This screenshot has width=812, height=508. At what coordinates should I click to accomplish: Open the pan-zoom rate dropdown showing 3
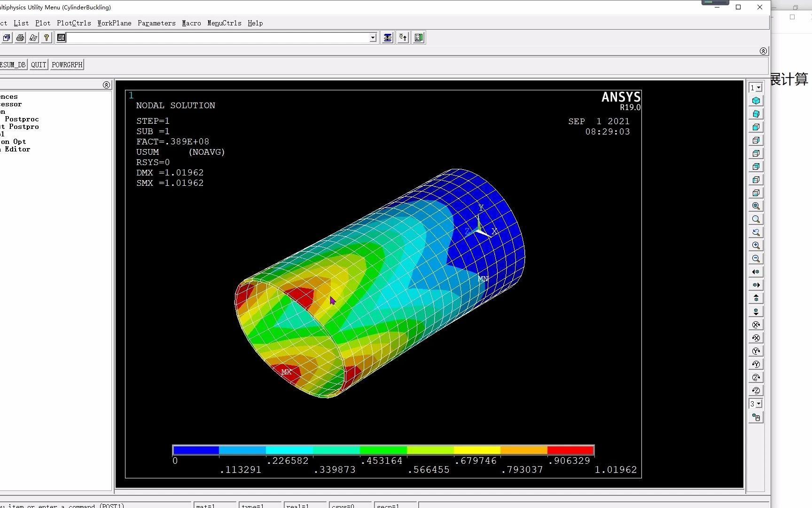click(755, 404)
